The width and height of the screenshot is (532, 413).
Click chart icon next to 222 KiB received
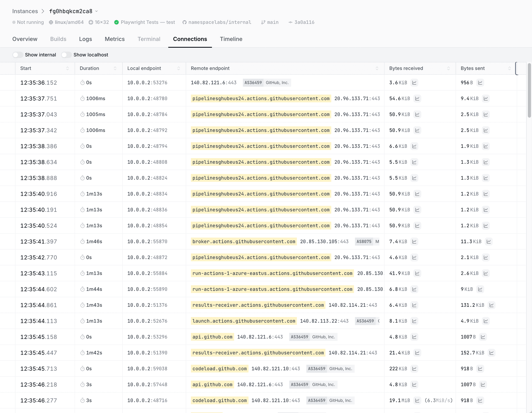pyautogui.click(x=414, y=369)
